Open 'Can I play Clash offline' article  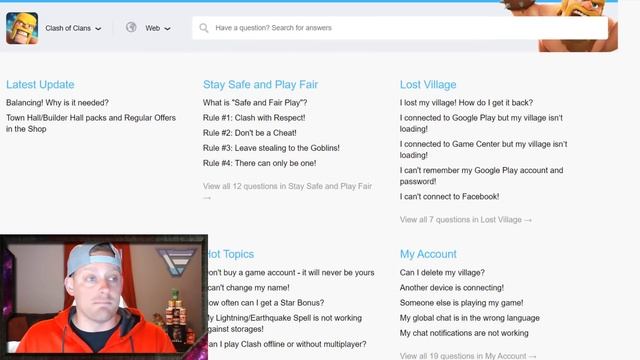click(287, 344)
